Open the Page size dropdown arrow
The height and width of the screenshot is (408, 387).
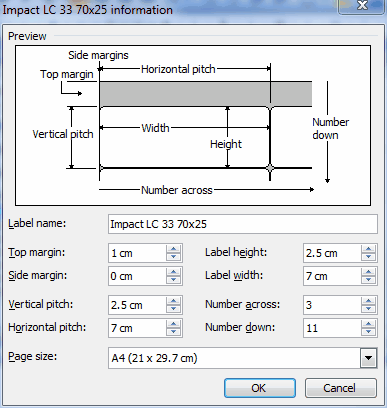click(368, 358)
